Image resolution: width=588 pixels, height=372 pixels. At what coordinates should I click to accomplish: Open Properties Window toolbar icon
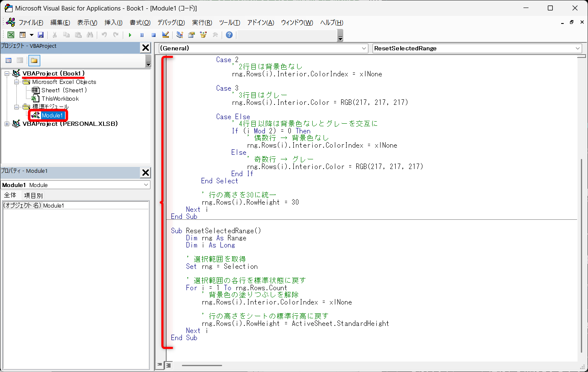192,35
